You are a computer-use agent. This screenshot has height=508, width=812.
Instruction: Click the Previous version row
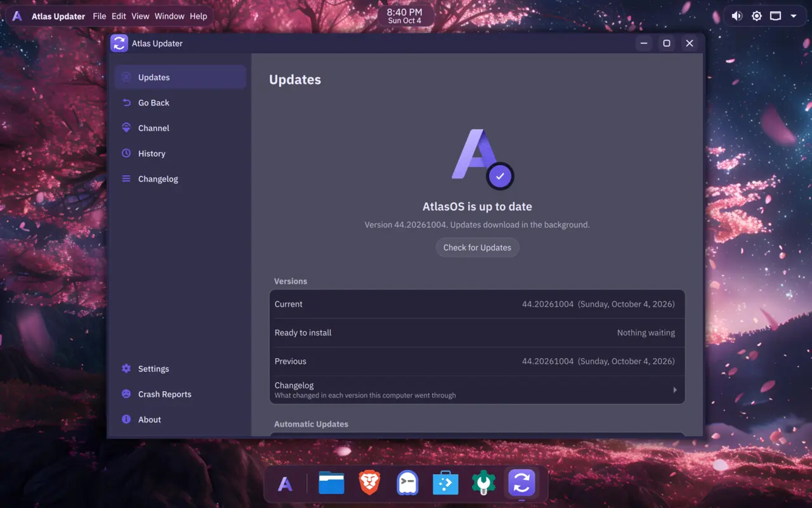tap(477, 361)
